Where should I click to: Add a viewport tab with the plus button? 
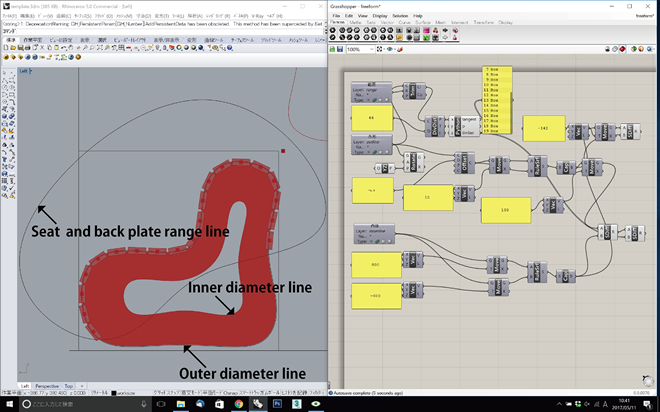tap(82, 386)
